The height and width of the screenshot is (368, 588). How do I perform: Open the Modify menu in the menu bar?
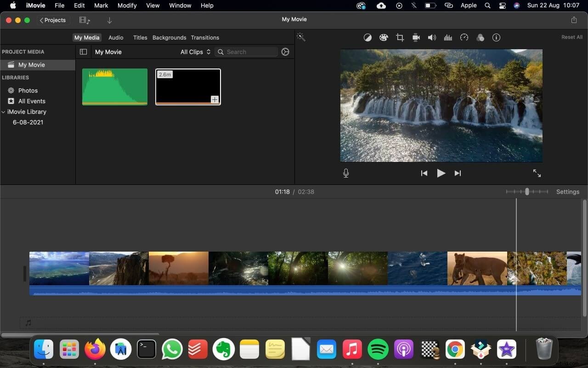point(127,6)
